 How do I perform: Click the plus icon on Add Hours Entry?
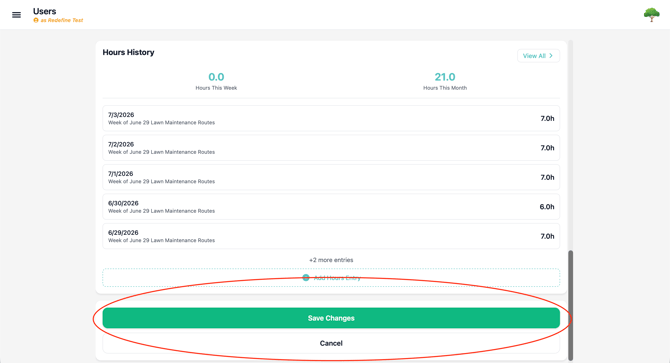click(x=306, y=278)
